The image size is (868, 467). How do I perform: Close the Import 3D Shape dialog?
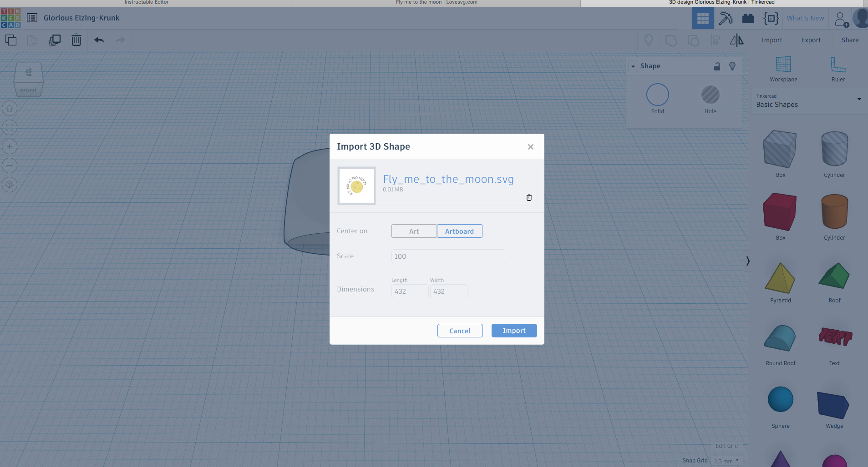(530, 147)
